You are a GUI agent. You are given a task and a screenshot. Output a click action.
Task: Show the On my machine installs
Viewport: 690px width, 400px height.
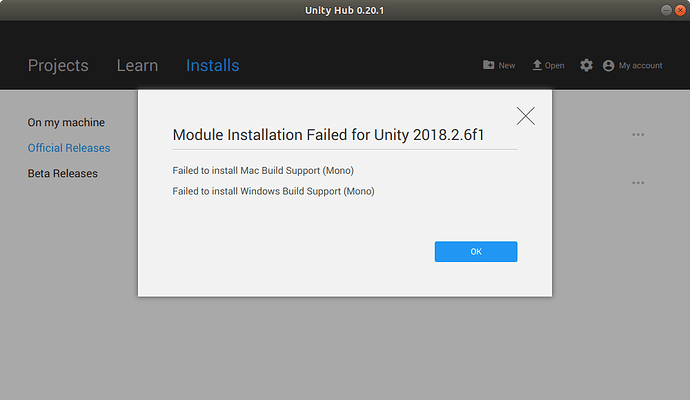point(66,123)
